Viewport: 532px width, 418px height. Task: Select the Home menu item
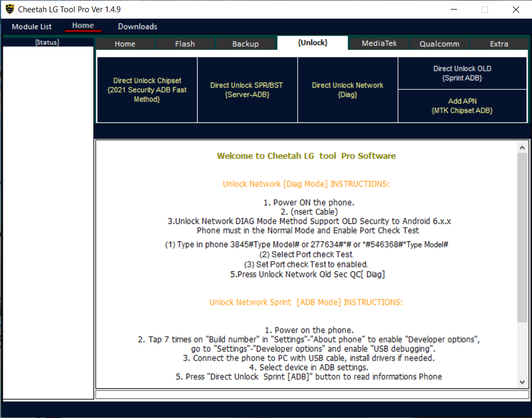click(83, 26)
